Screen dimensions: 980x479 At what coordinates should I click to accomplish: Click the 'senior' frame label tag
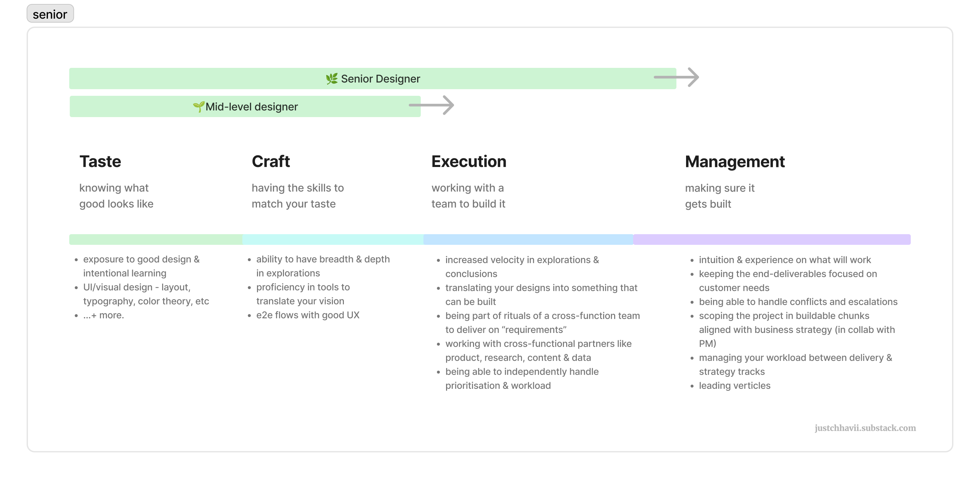coord(50,14)
